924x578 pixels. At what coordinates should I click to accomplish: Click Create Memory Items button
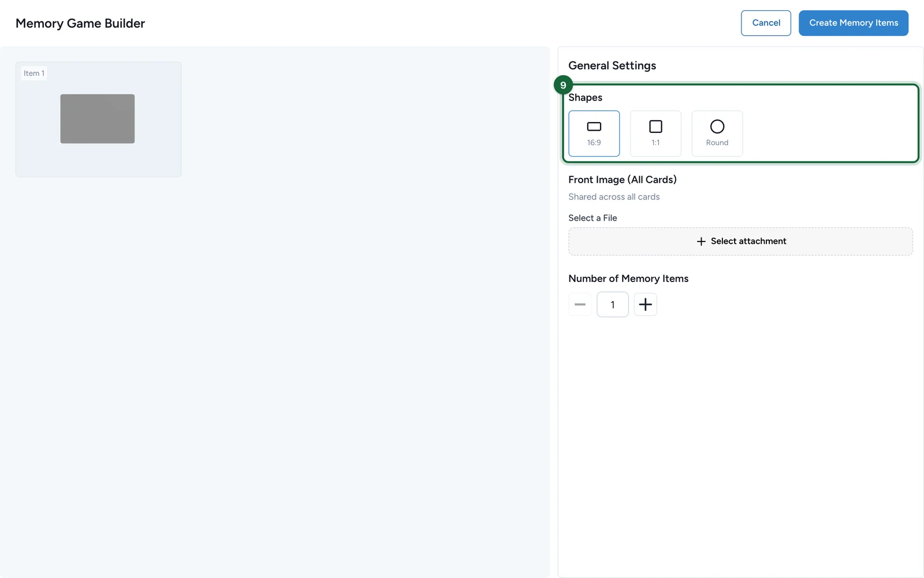[x=854, y=23]
